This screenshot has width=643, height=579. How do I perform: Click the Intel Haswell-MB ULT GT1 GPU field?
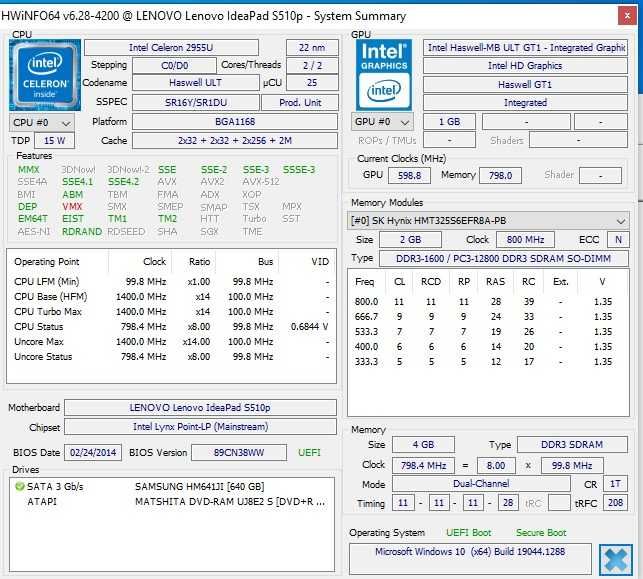point(525,48)
